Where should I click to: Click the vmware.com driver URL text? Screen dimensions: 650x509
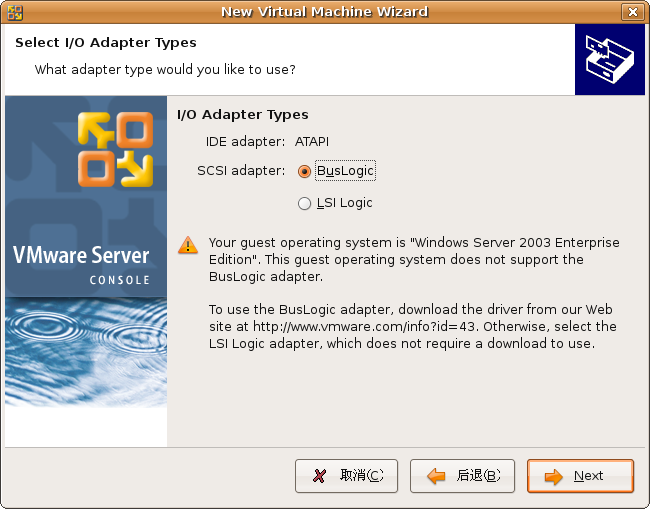pos(364,327)
